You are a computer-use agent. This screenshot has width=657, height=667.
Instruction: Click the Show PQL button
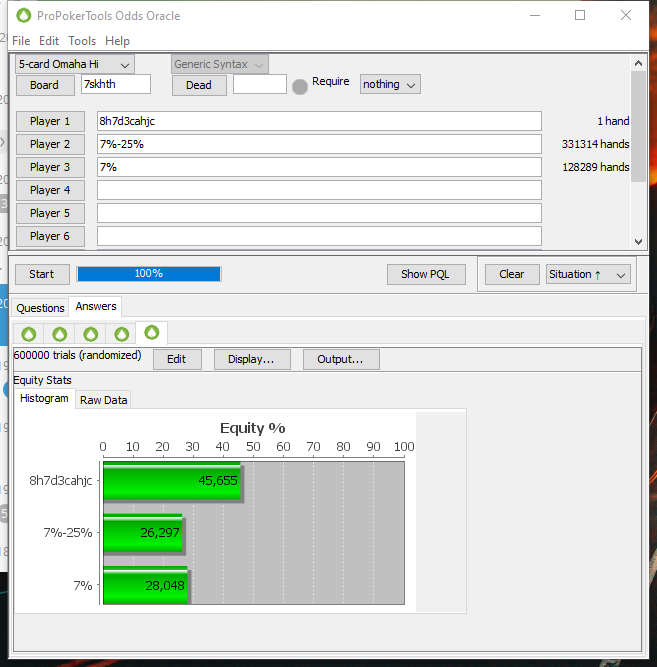(x=426, y=274)
